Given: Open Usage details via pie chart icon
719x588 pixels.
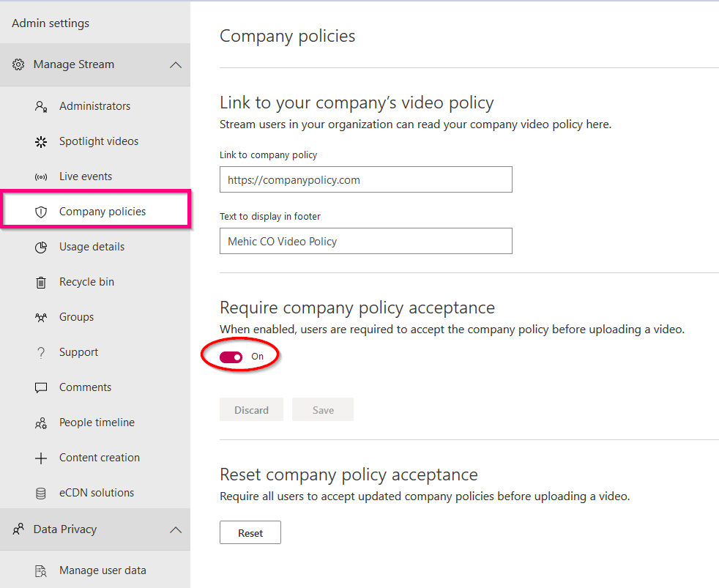Looking at the screenshot, I should click(x=41, y=246).
